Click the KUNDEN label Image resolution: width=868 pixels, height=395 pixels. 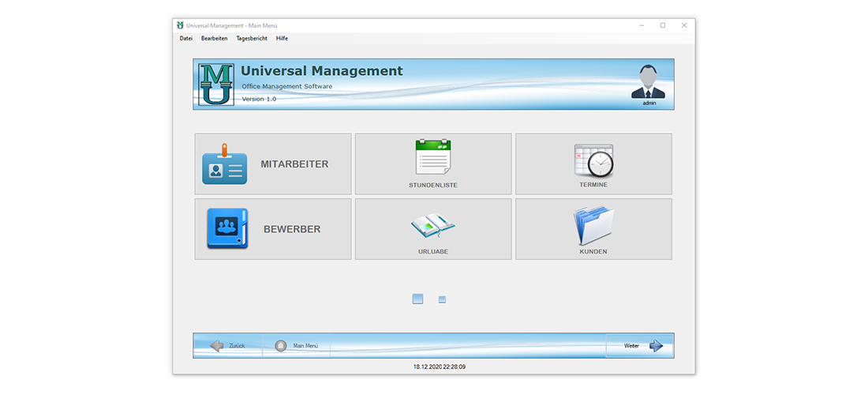pos(593,251)
